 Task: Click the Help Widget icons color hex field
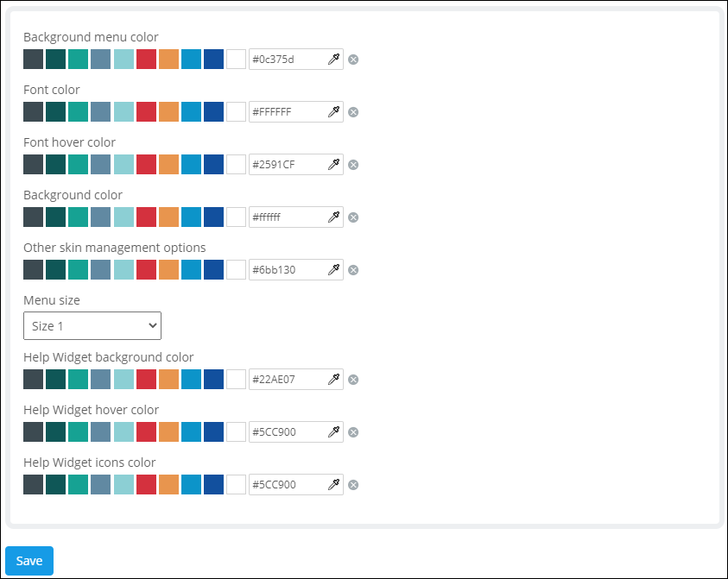pyautogui.click(x=289, y=484)
